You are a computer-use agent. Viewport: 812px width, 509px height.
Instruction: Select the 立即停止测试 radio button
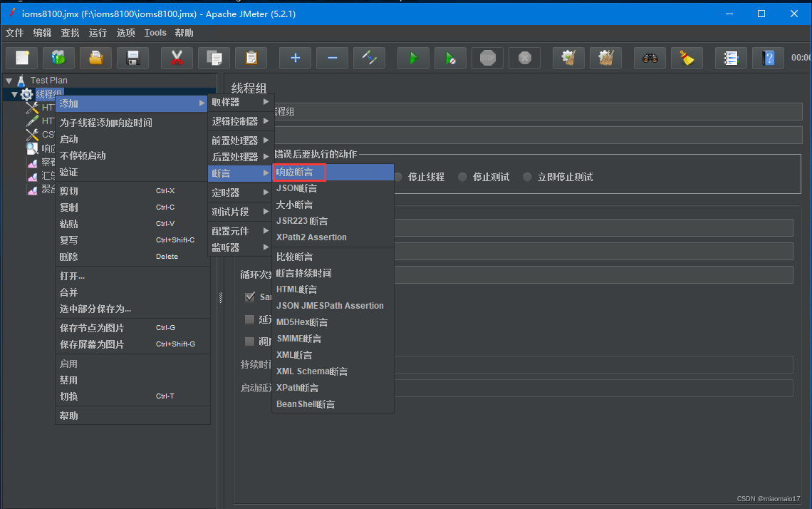click(527, 178)
